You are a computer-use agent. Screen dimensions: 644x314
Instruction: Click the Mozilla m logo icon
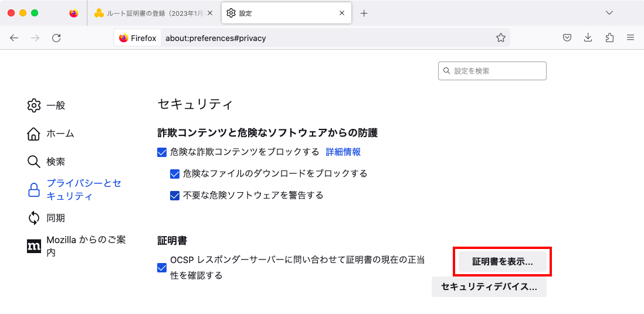click(33, 246)
